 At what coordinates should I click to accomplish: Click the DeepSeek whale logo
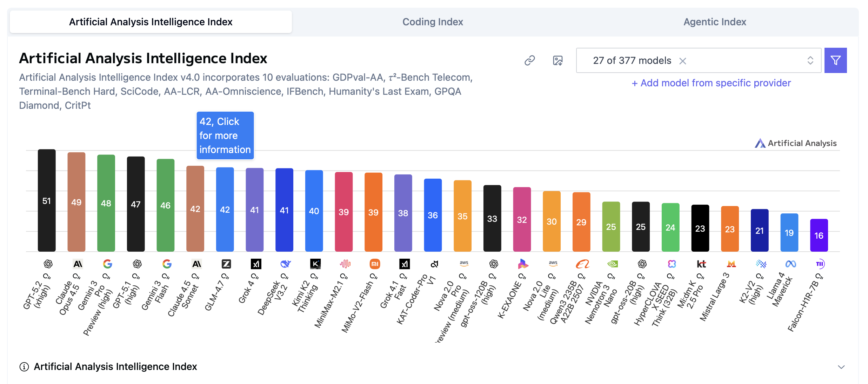(x=286, y=264)
